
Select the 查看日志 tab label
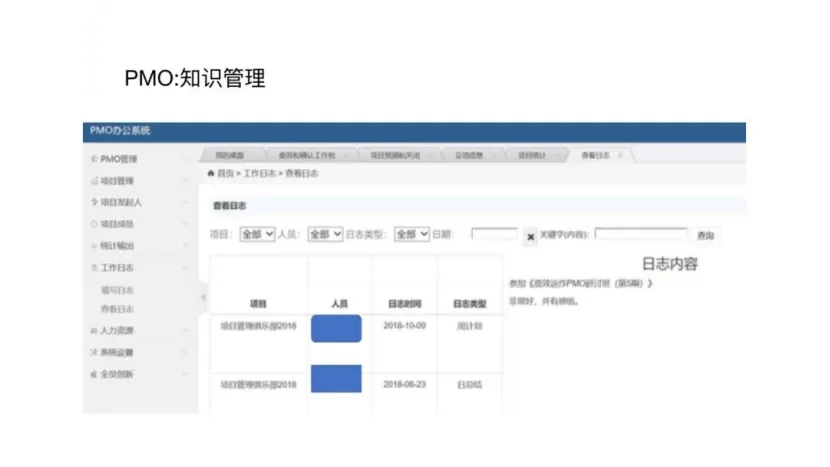pyautogui.click(x=595, y=155)
